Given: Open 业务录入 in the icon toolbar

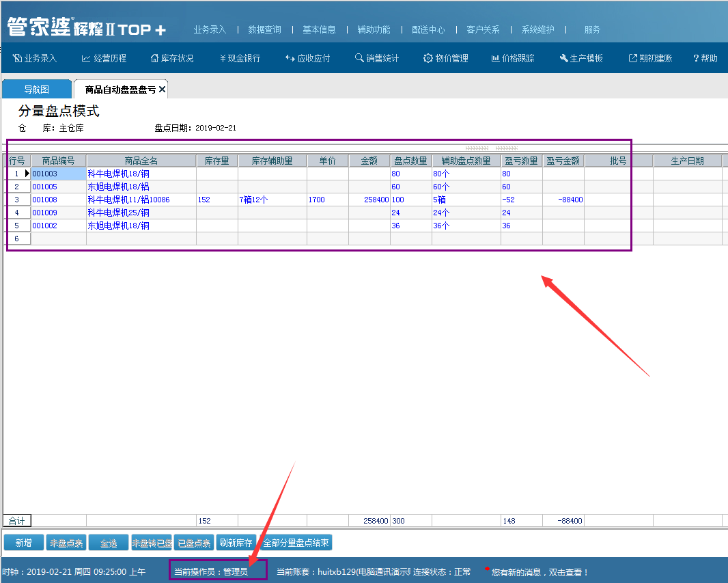Looking at the screenshot, I should (x=35, y=59).
